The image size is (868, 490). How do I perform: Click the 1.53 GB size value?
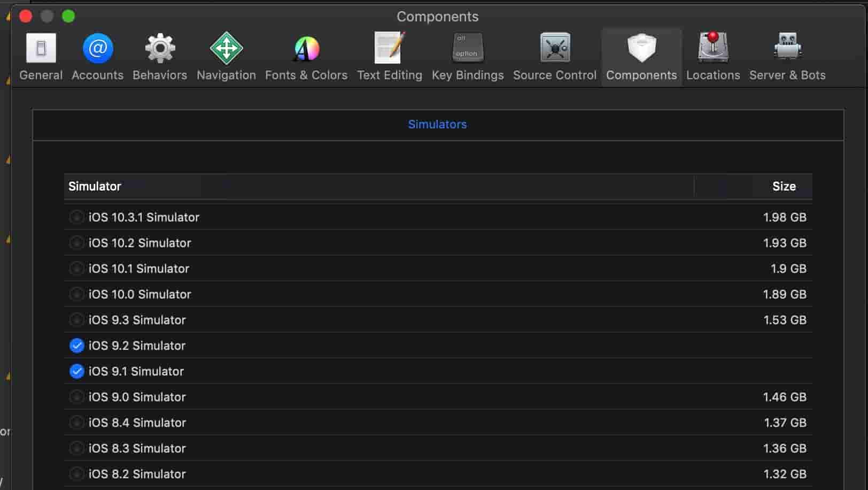(785, 320)
